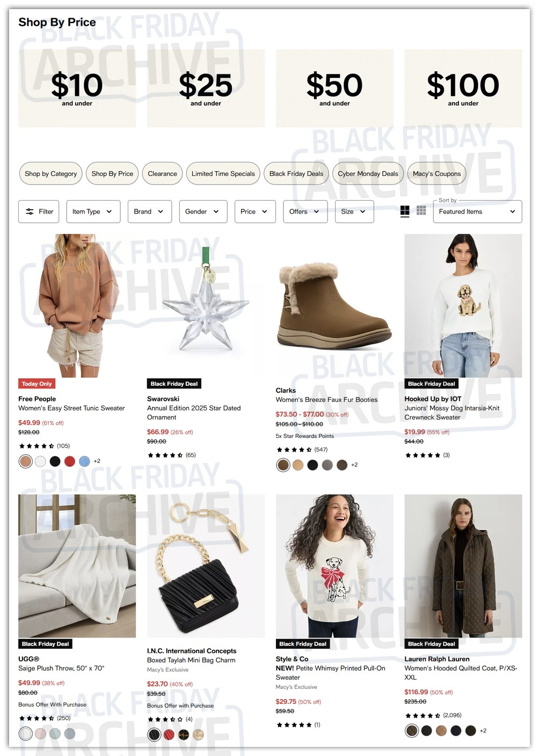This screenshot has height=756, width=539.
Task: Open rating stars for Free People sweater
Action: [x=37, y=446]
